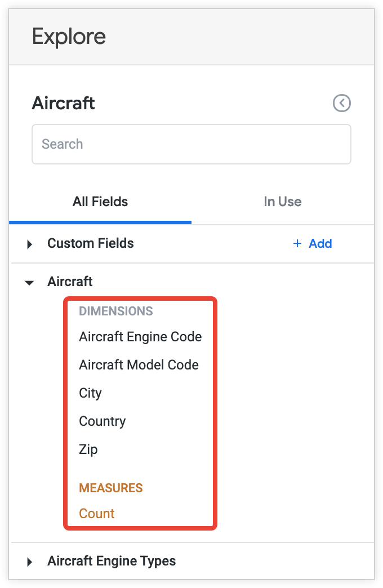Select the Aircraft Model Code dimension
The image size is (383, 588).
[139, 365]
